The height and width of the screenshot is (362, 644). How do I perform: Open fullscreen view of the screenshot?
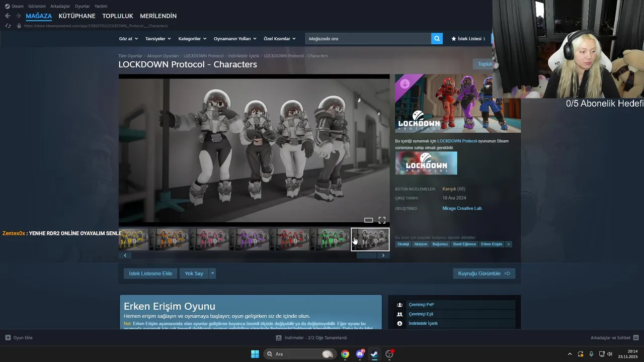(x=382, y=220)
